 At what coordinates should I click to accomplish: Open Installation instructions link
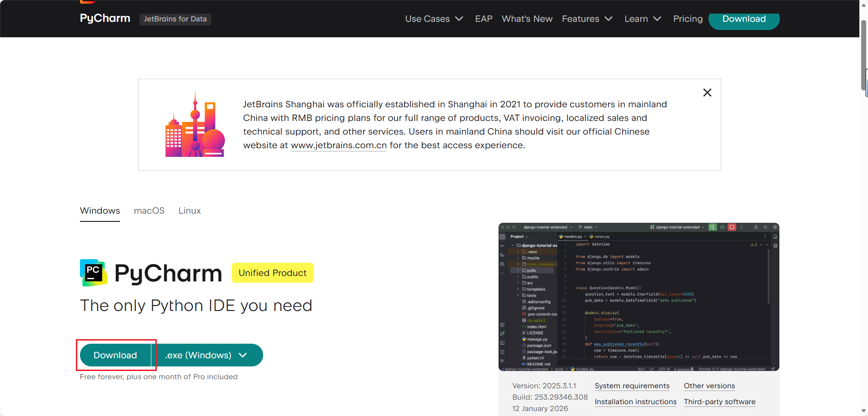tap(636, 402)
